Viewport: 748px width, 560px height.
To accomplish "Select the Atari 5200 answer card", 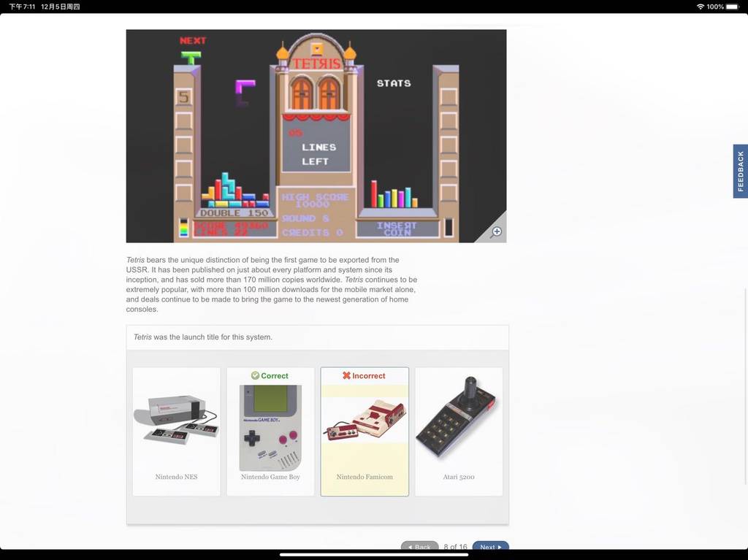I will [459, 431].
